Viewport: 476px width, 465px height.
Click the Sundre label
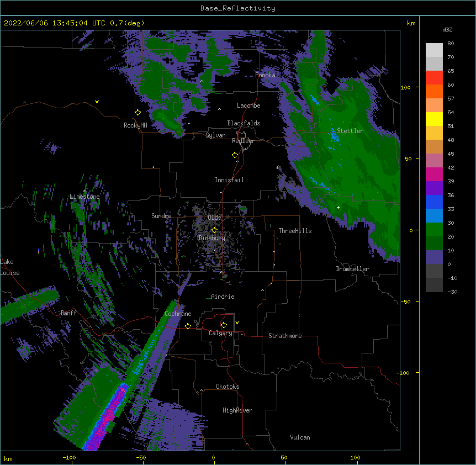tap(161, 216)
